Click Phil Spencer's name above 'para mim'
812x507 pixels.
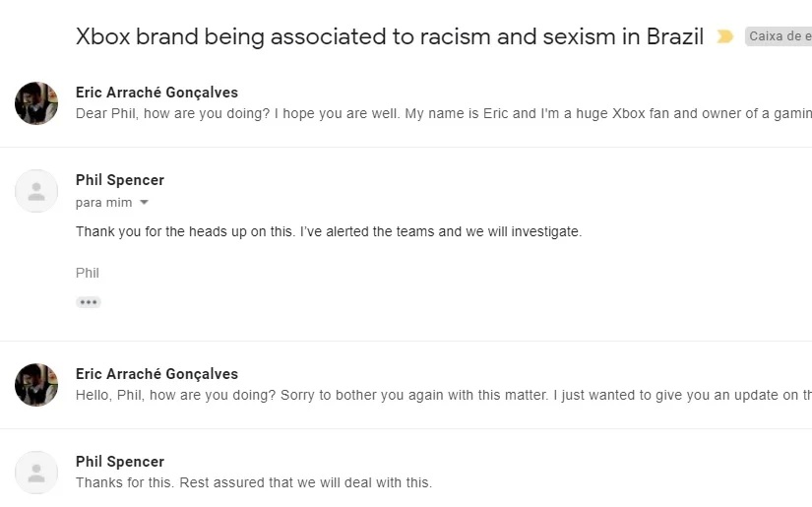120,180
